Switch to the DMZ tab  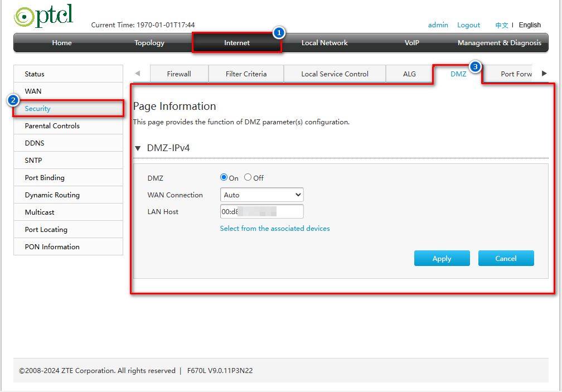(x=458, y=74)
